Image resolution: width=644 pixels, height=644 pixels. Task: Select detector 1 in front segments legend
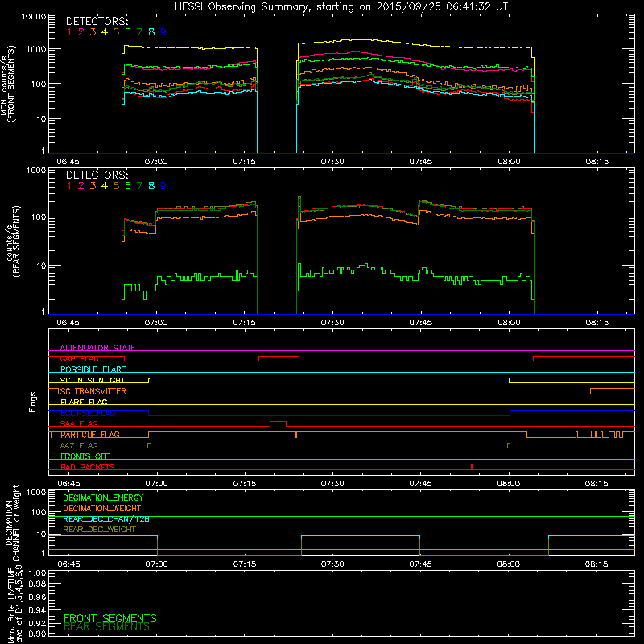(69, 32)
